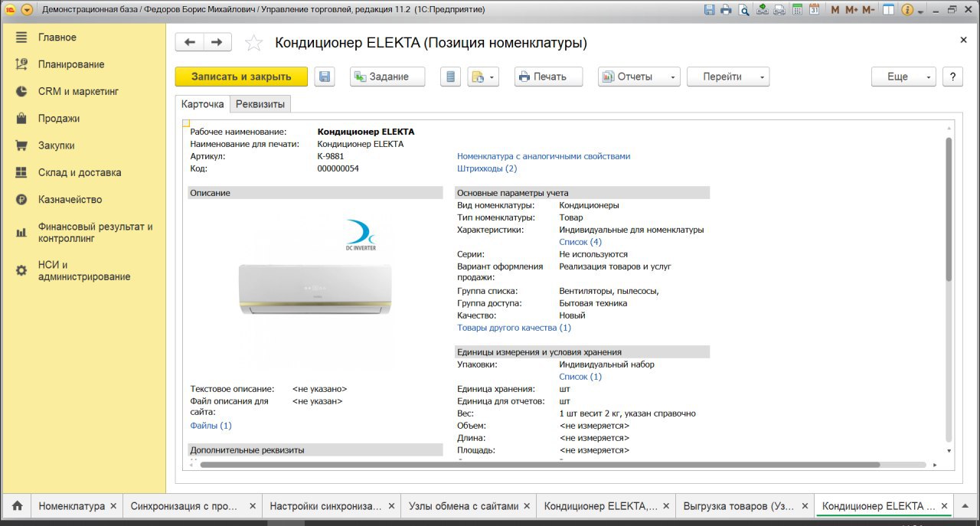
Task: Open the calendar icon in title bar
Action: click(x=814, y=10)
